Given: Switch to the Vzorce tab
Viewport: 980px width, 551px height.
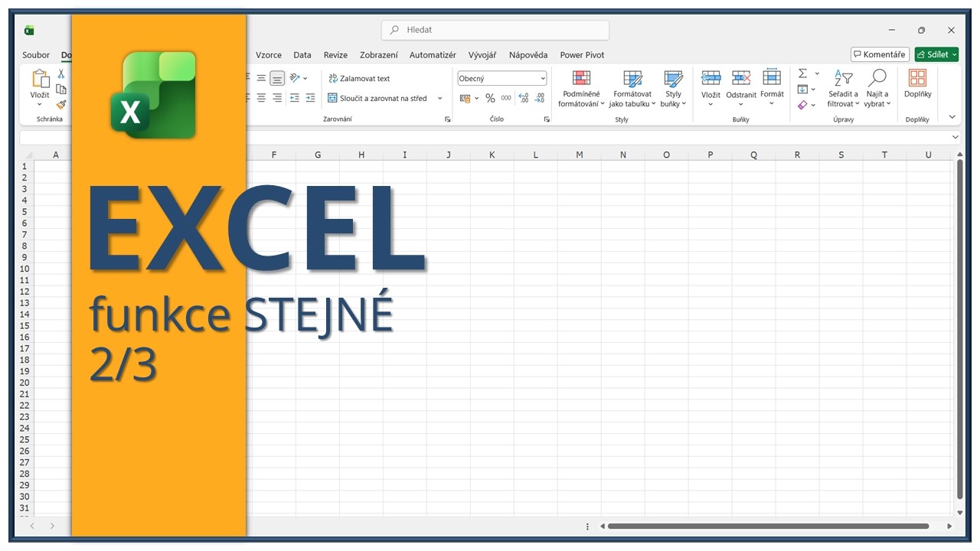Looking at the screenshot, I should [x=269, y=55].
